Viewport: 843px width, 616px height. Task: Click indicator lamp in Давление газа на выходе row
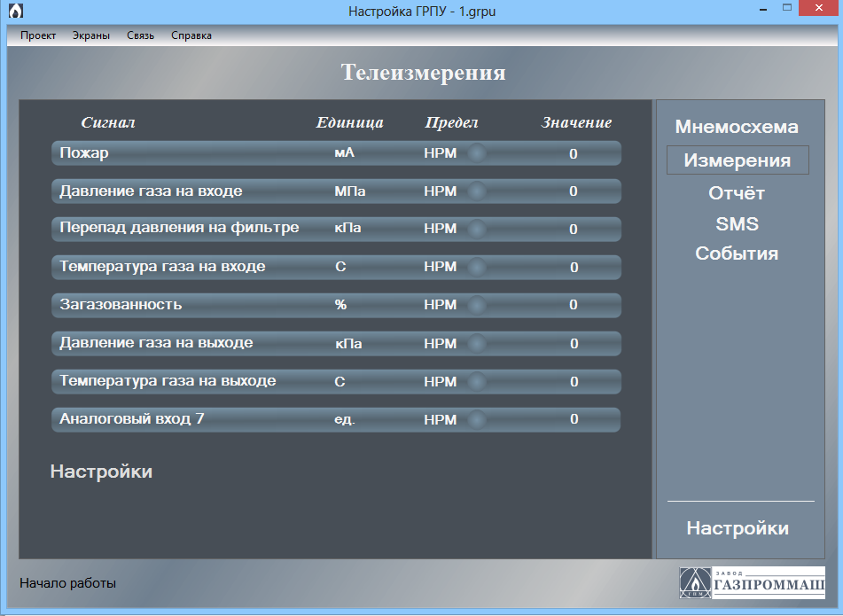pyautogui.click(x=476, y=344)
